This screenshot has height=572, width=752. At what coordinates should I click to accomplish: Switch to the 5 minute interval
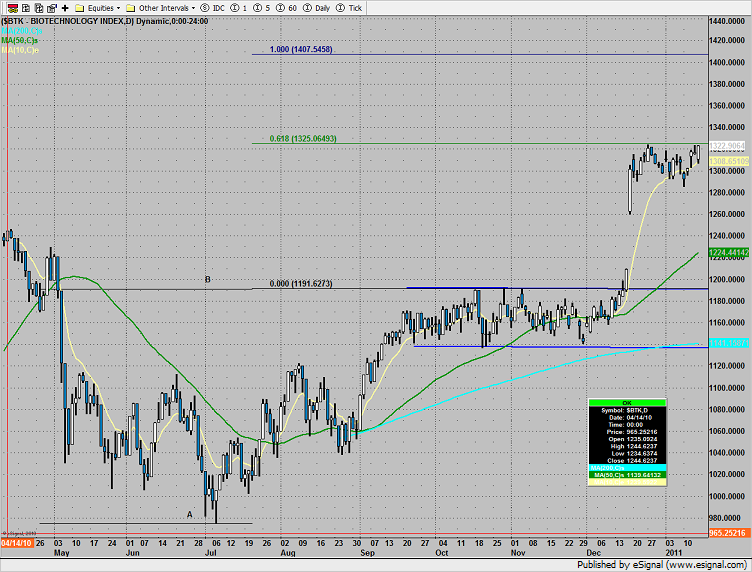[262, 8]
